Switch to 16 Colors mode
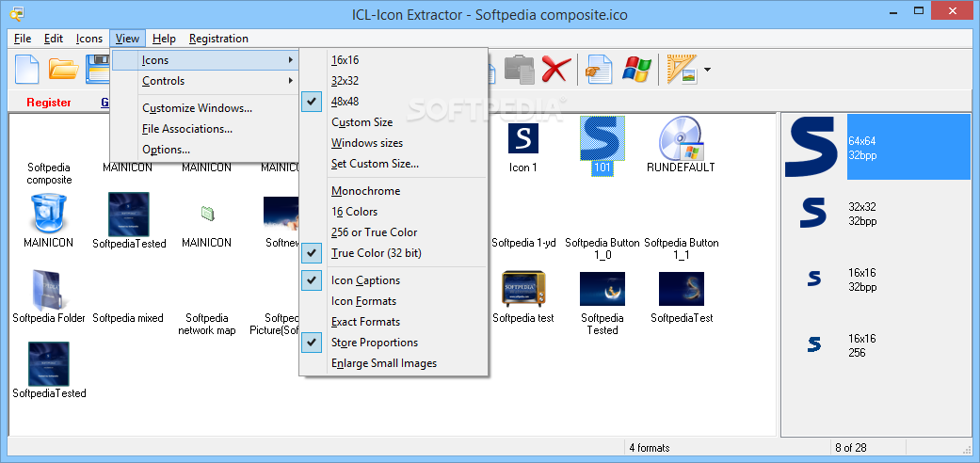The height and width of the screenshot is (463, 980). (394, 212)
